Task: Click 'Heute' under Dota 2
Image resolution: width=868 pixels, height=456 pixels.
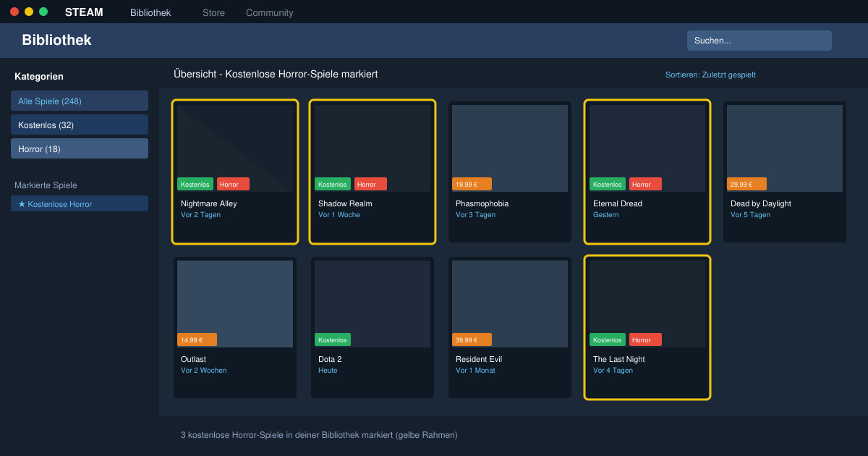Action: [x=328, y=371]
